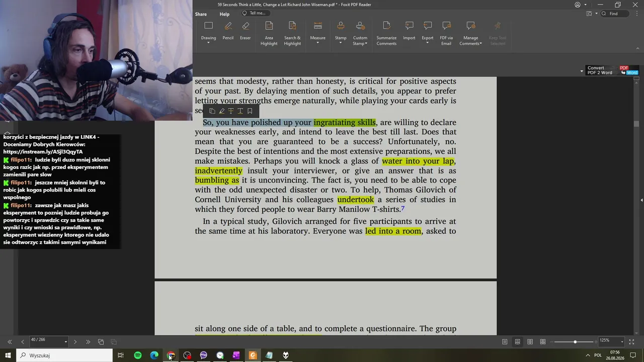The height and width of the screenshot is (362, 644).
Task: Apply underline from the floating selection toolbar
Action: click(x=240, y=111)
